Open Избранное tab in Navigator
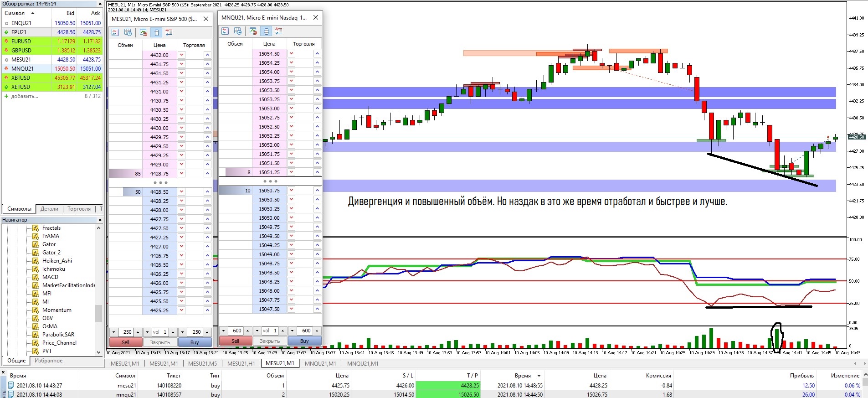The image size is (868, 398). click(48, 361)
